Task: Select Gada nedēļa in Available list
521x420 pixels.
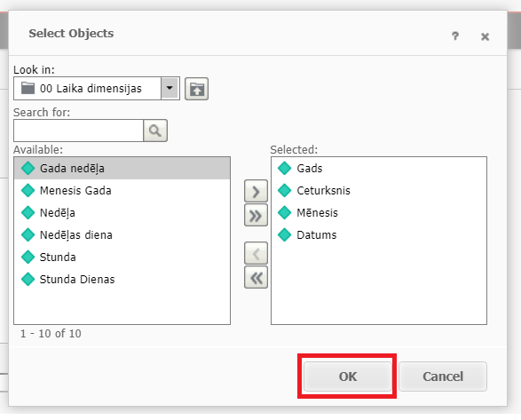Action: coord(122,168)
